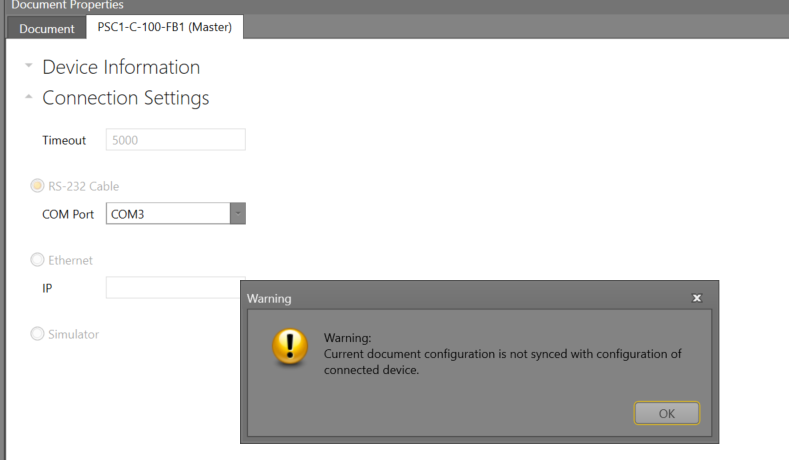The height and width of the screenshot is (460, 789).
Task: Click the Timeout label
Action: tap(64, 140)
